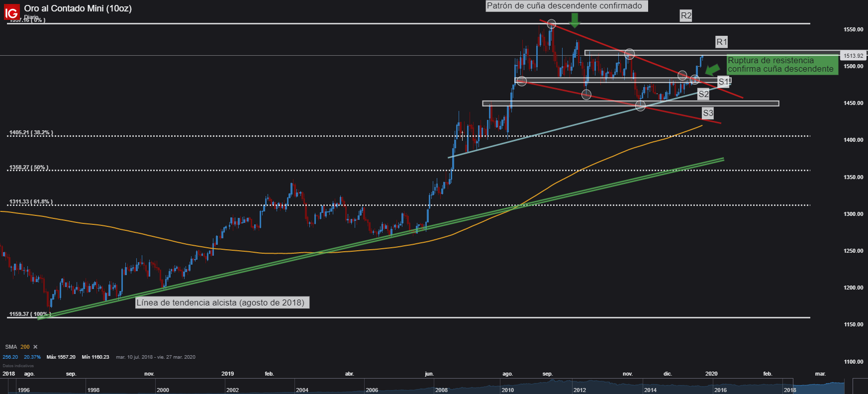Select the green Ruptura de resistencia annotation
The width and height of the screenshot is (868, 394).
click(782, 65)
